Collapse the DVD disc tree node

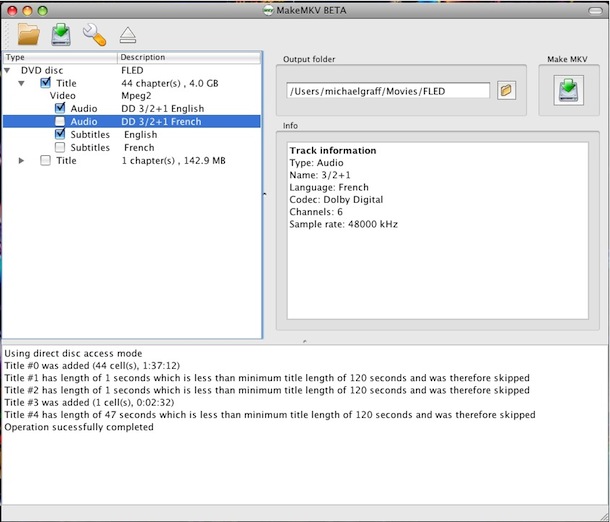(8, 71)
